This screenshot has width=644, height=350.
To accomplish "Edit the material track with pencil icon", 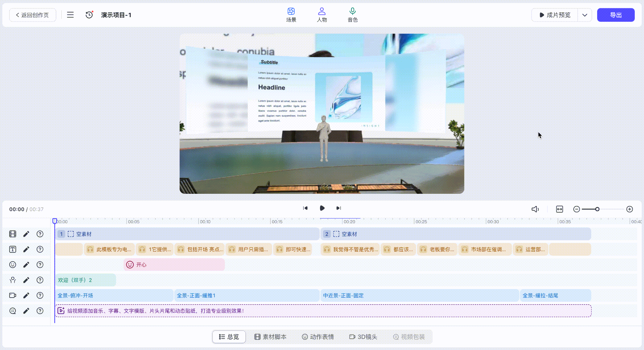I will click(x=26, y=234).
